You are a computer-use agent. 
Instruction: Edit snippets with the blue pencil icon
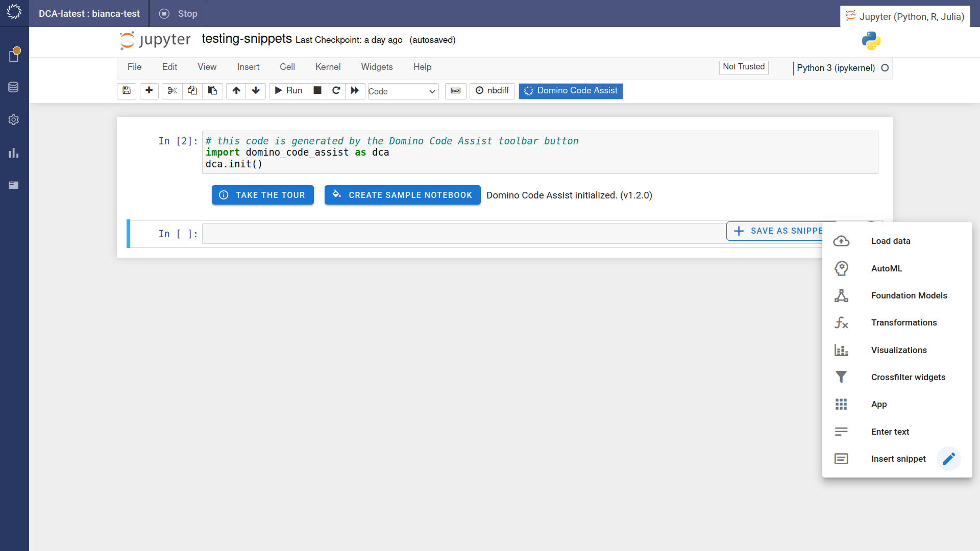coord(949,459)
